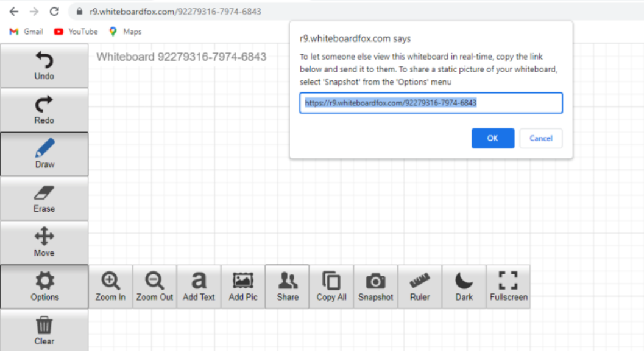Image resolution: width=644 pixels, height=356 pixels.
Task: Select the Draw pencil tool
Action: point(44,154)
